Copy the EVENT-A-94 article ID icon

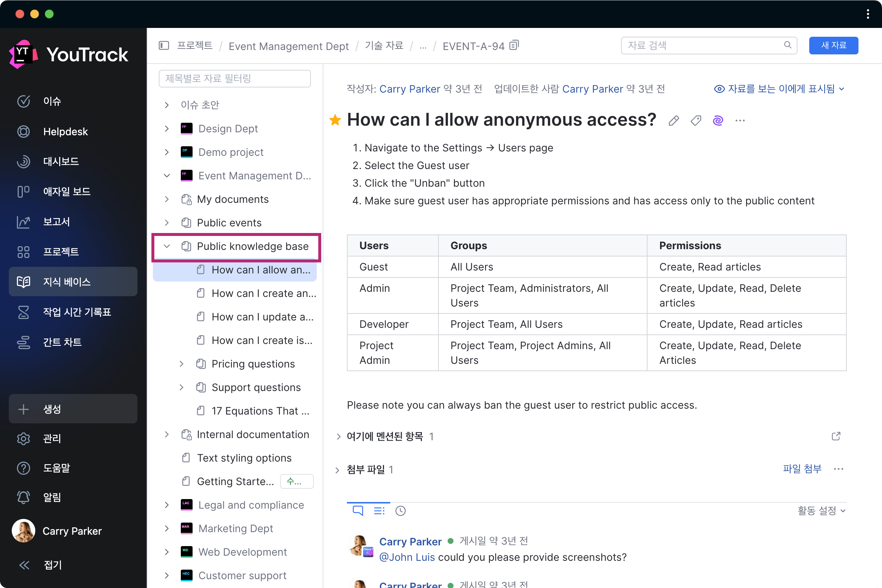514,46
